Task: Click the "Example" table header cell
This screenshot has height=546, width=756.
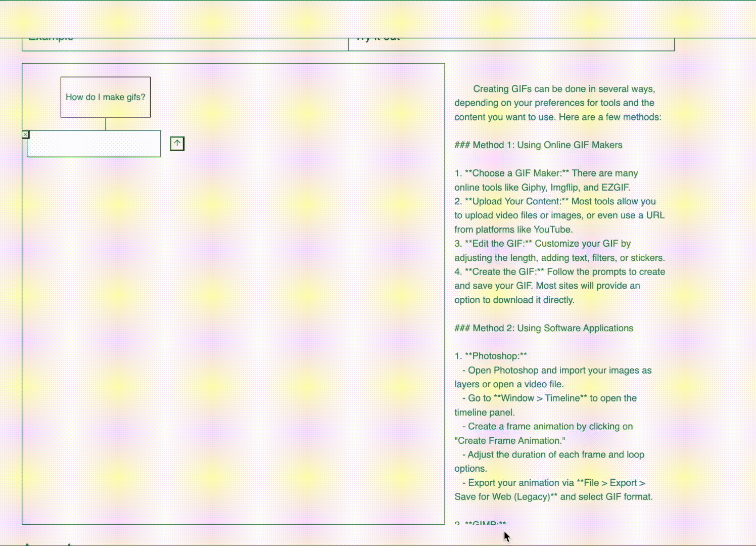Action: 185,44
